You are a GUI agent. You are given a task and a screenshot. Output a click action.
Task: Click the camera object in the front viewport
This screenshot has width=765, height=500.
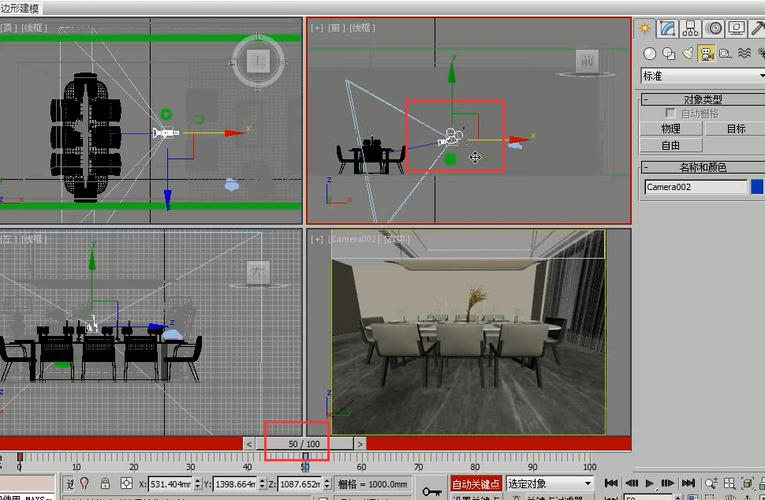point(451,137)
